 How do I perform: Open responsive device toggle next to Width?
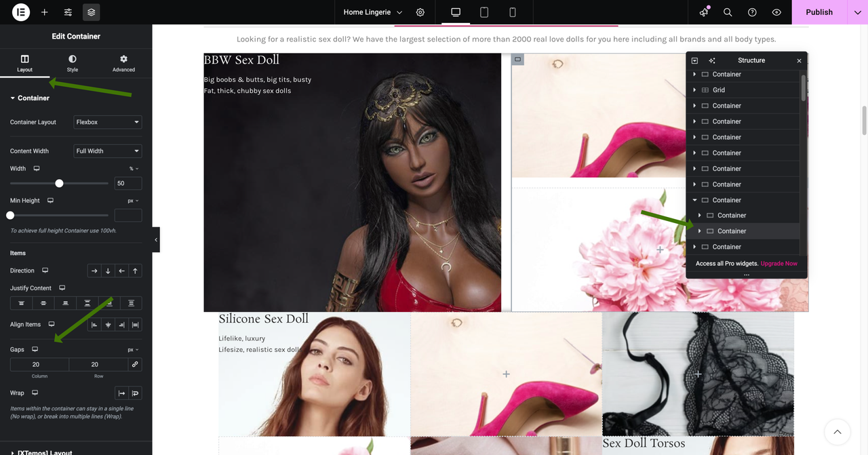point(37,169)
